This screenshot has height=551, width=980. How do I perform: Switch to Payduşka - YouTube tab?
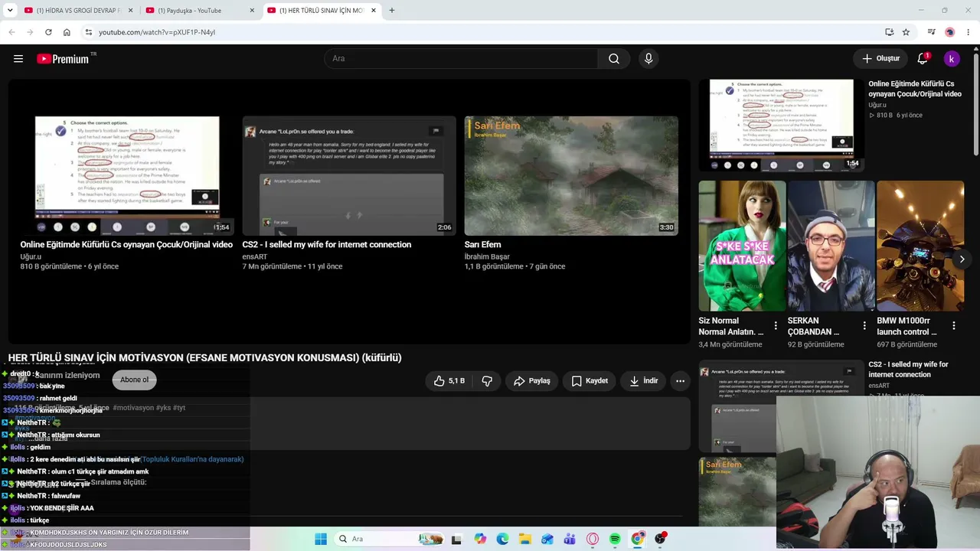click(200, 11)
